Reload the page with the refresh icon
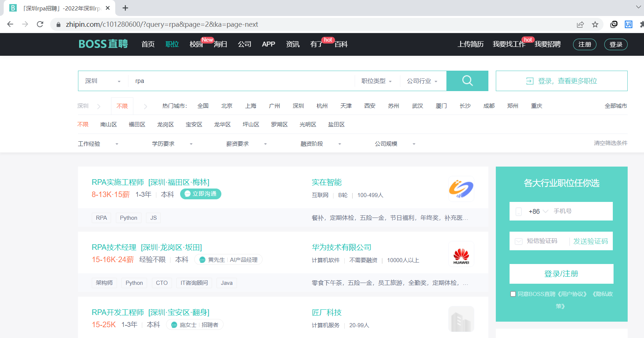 point(40,24)
